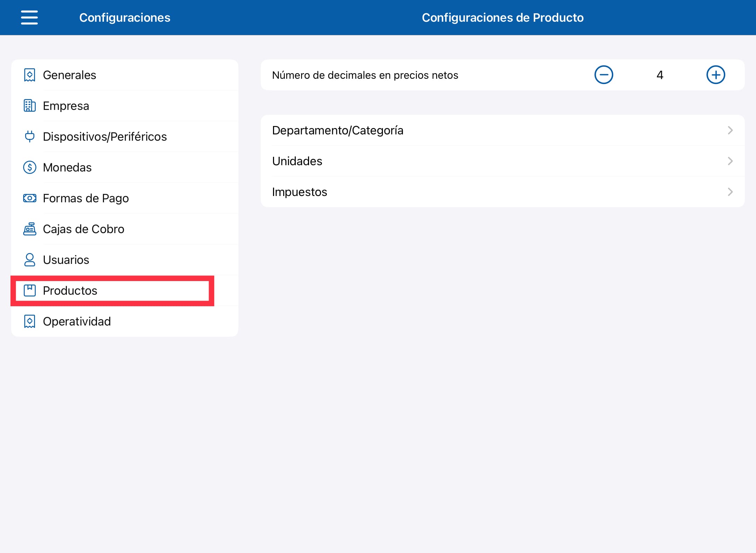Open the Departamento/Categoría row
756x553 pixels.
503,130
